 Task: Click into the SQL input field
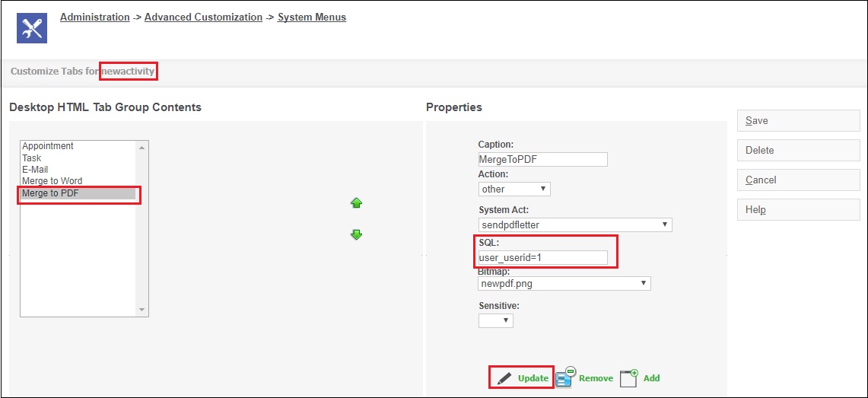click(542, 257)
